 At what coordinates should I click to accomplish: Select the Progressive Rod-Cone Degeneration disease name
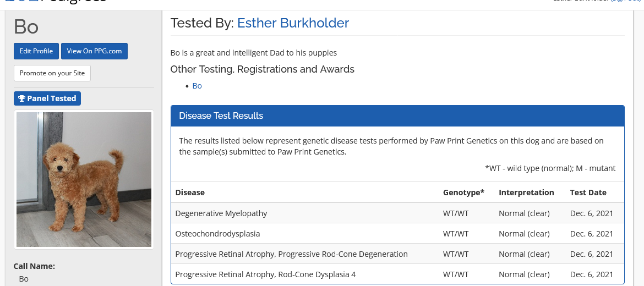pos(291,254)
